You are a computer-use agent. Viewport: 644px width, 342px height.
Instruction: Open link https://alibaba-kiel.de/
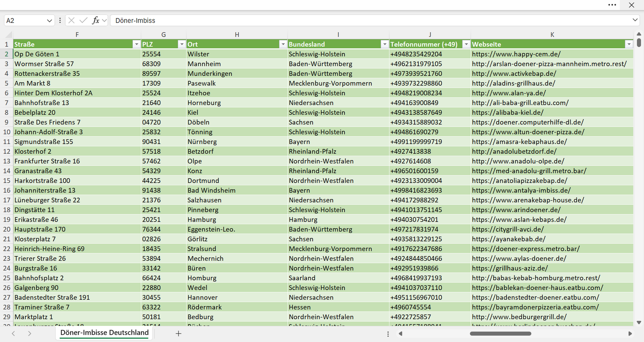(x=507, y=112)
